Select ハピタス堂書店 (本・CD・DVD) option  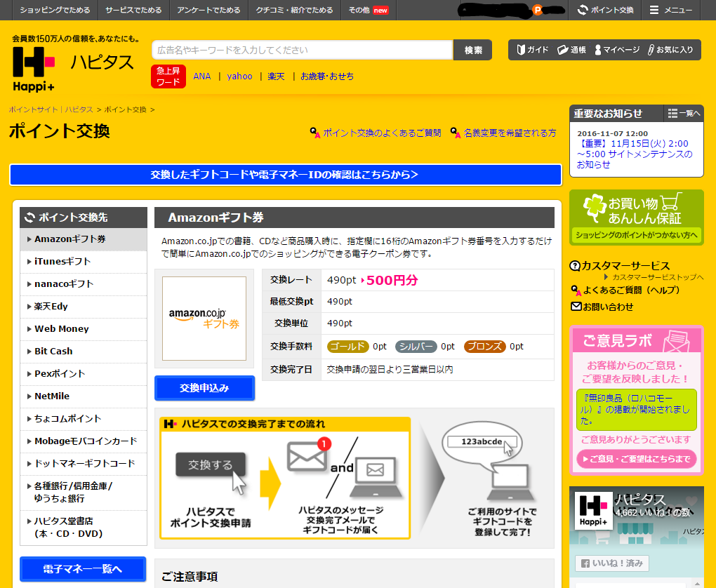[84, 527]
